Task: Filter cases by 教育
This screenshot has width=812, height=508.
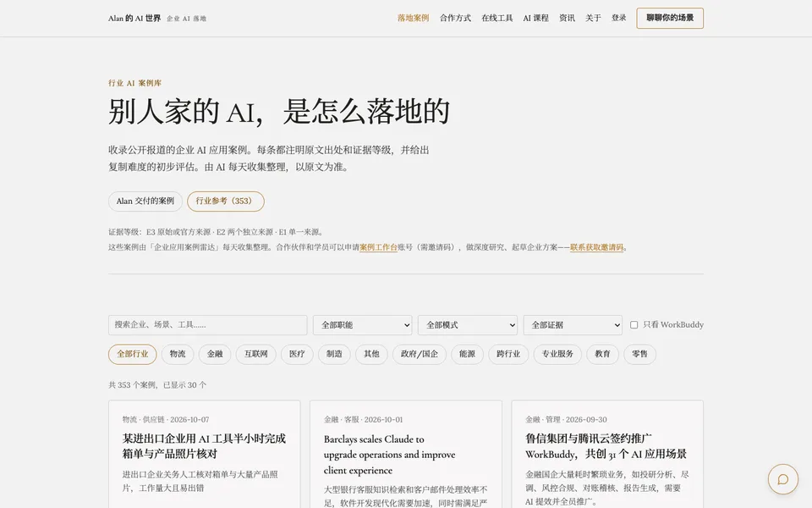Action: pos(603,354)
